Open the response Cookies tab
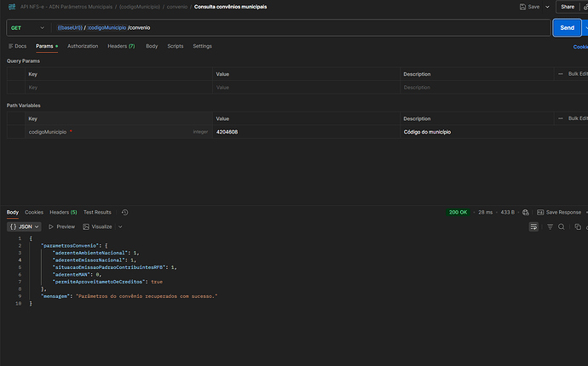 pyautogui.click(x=34, y=212)
